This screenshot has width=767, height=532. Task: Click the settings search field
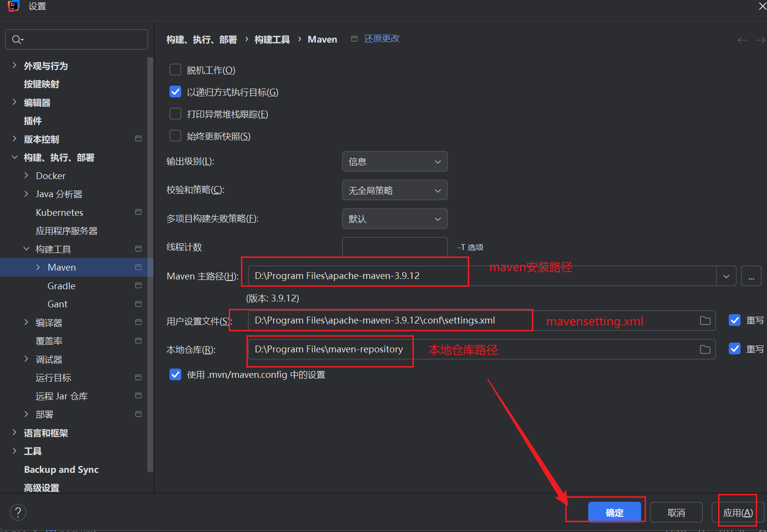pyautogui.click(x=76, y=40)
